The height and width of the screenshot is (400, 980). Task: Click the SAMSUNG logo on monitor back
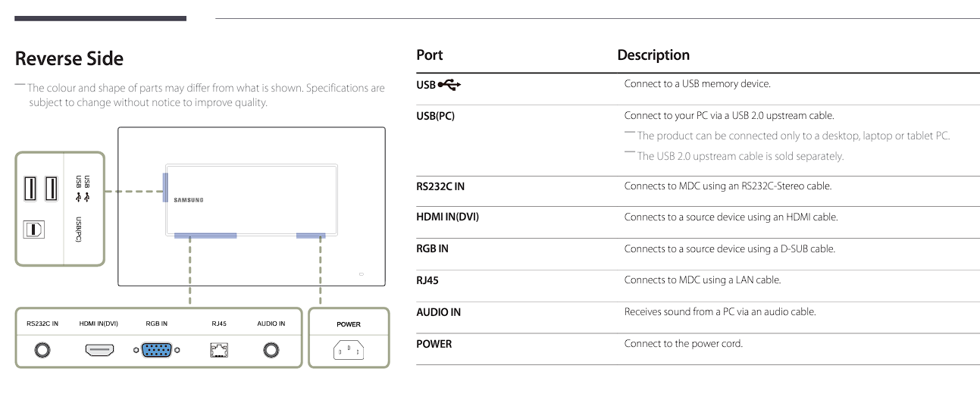click(x=188, y=200)
